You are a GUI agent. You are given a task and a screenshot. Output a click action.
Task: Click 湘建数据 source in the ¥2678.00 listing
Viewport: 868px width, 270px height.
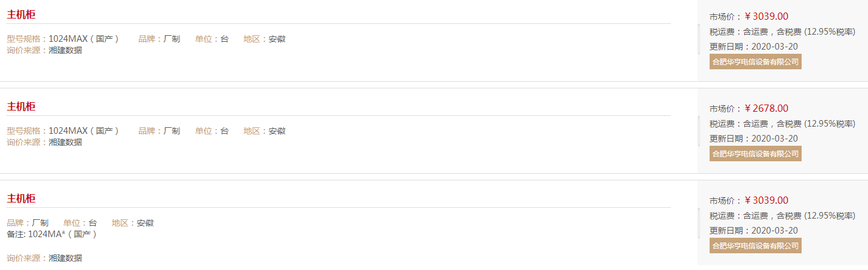tap(65, 142)
